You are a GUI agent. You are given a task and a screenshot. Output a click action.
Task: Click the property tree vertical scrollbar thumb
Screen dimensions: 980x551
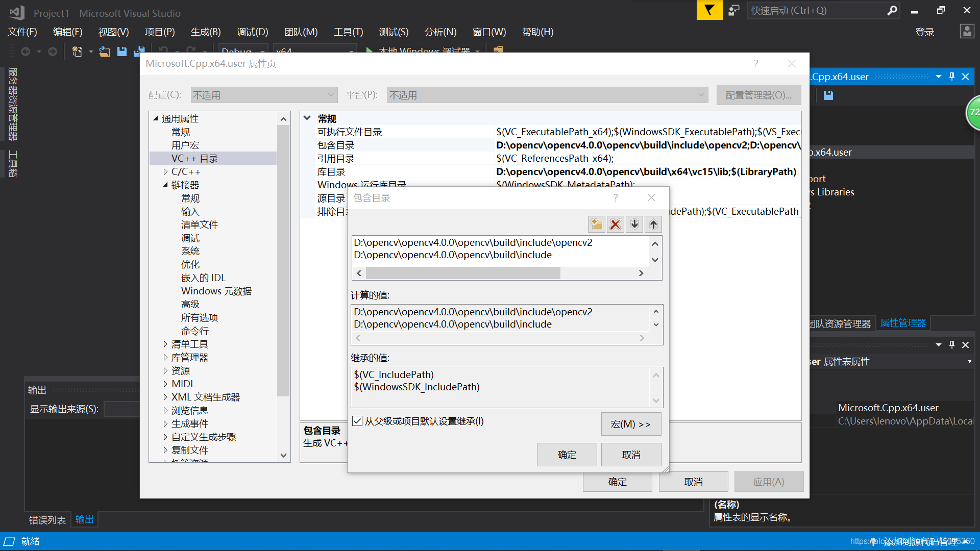pos(283,260)
